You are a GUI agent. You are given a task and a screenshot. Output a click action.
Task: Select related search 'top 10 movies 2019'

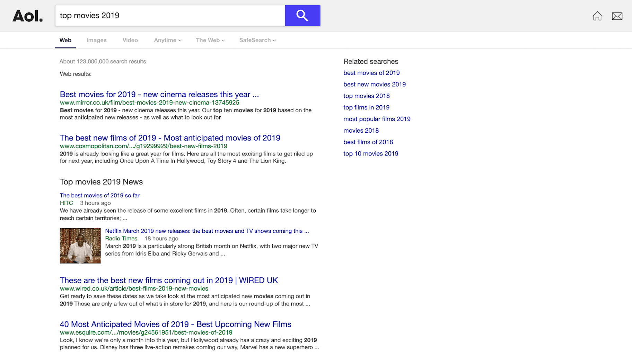pos(371,153)
